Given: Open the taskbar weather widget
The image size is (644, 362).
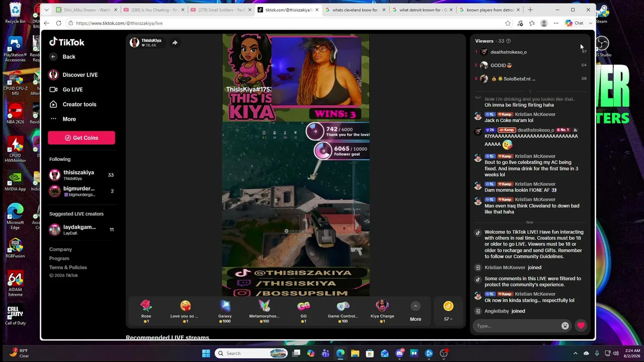Looking at the screenshot, I should click(20, 353).
